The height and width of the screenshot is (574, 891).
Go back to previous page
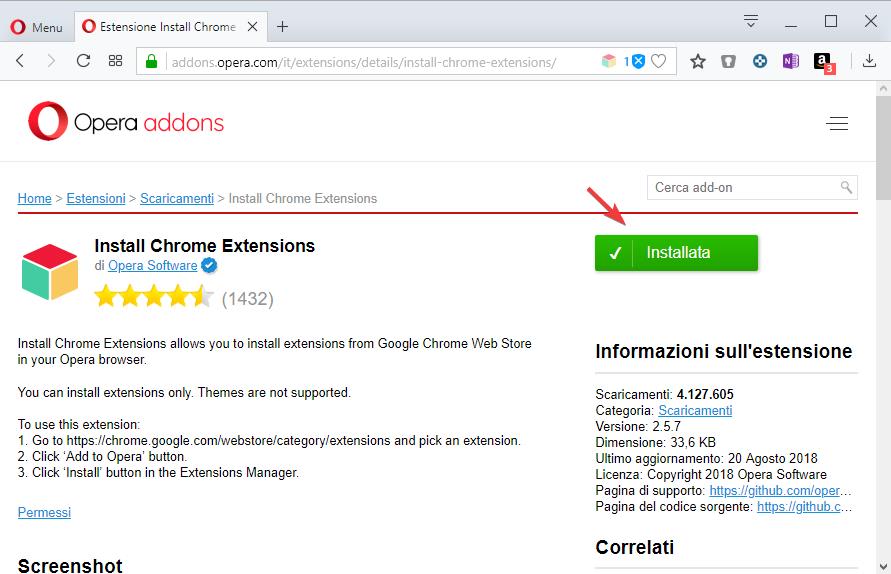coord(20,61)
